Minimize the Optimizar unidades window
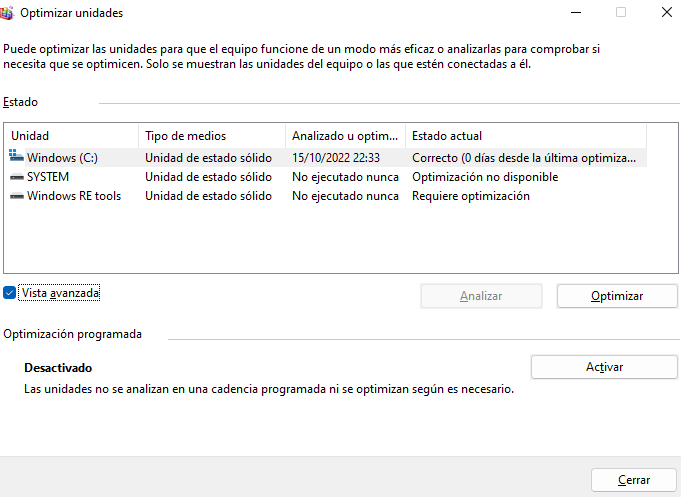The image size is (681, 497). pyautogui.click(x=576, y=13)
